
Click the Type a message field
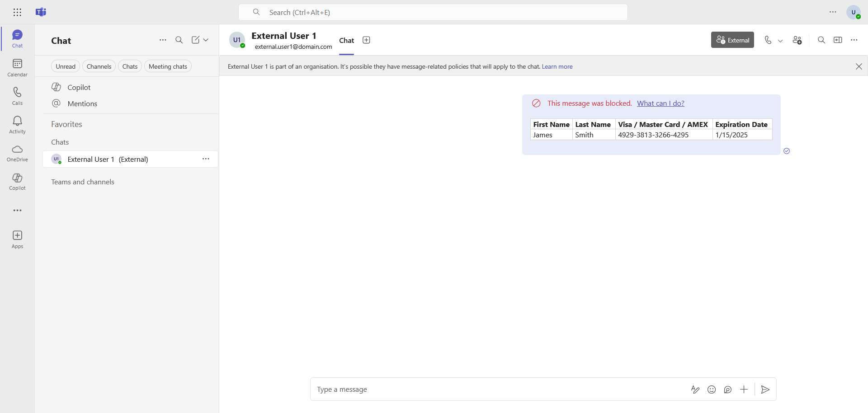(x=497, y=390)
